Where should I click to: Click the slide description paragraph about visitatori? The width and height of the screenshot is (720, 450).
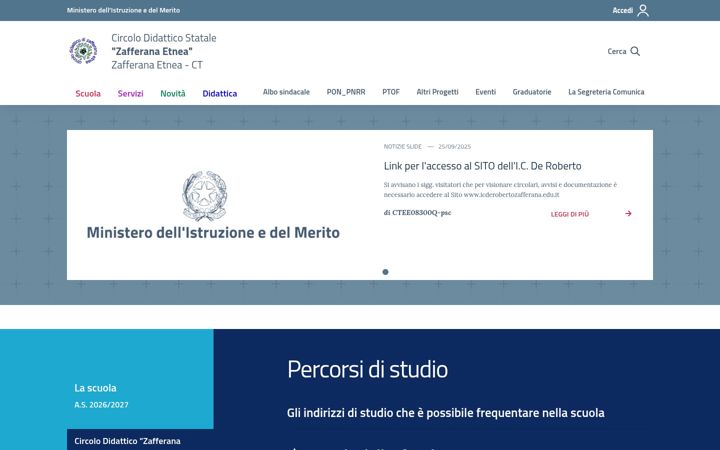[x=501, y=190]
